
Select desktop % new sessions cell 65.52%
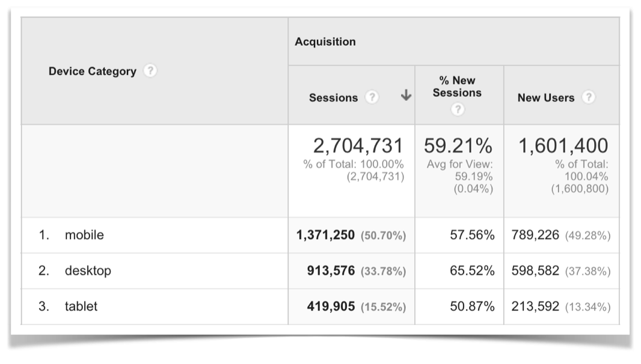click(x=472, y=271)
